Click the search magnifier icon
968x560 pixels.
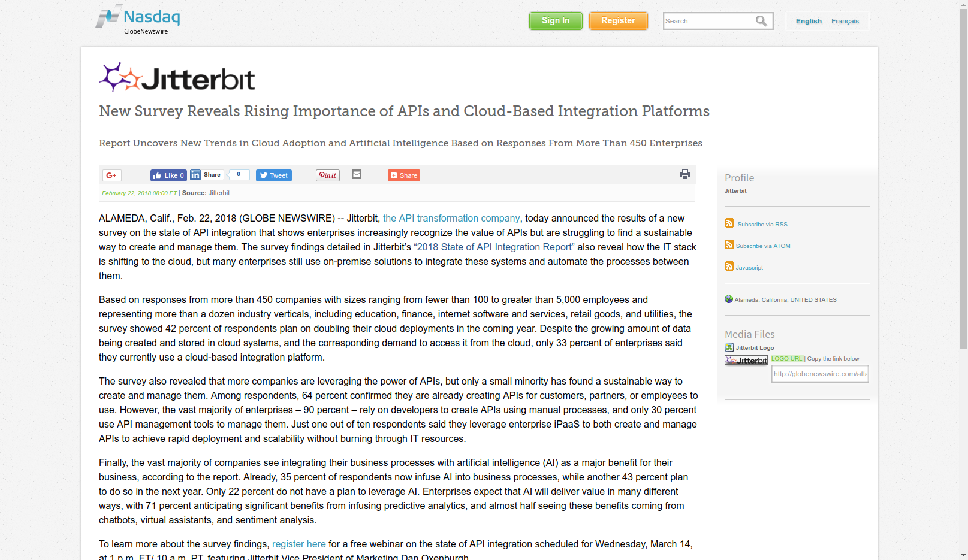[x=761, y=21]
